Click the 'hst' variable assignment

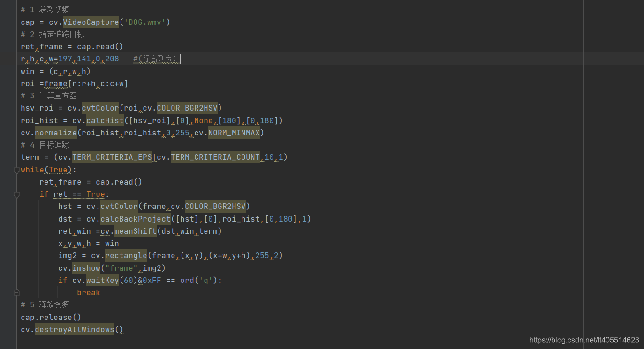click(65, 206)
